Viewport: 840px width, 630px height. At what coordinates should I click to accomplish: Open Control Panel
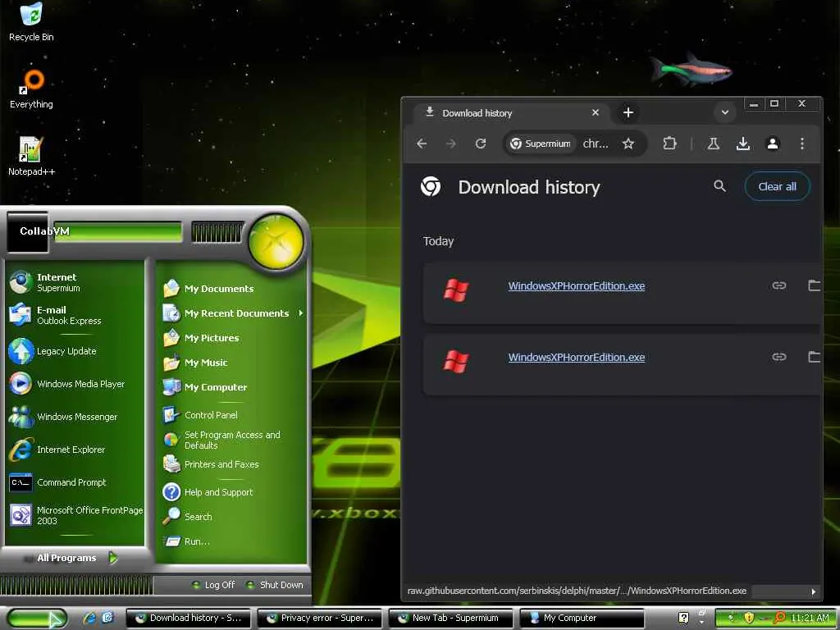point(231,414)
